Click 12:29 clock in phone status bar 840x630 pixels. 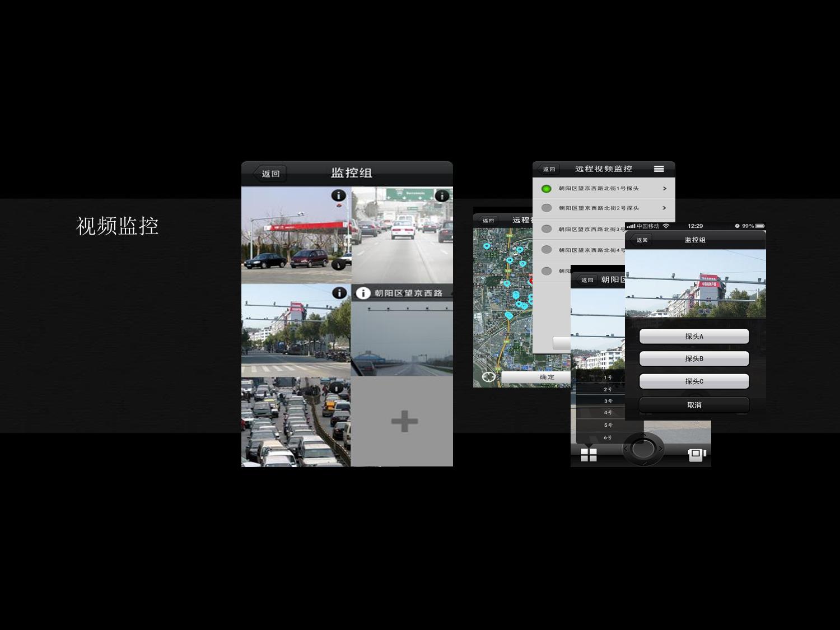[x=695, y=226]
